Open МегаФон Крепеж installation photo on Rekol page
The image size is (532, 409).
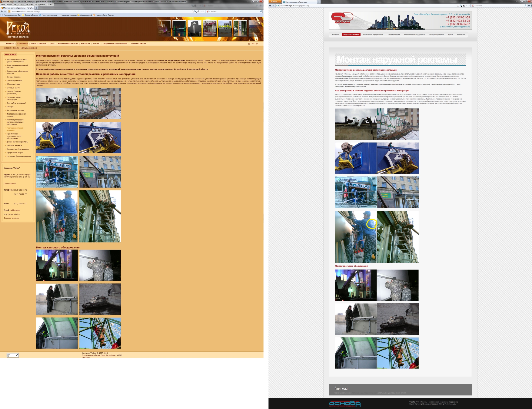57,172
